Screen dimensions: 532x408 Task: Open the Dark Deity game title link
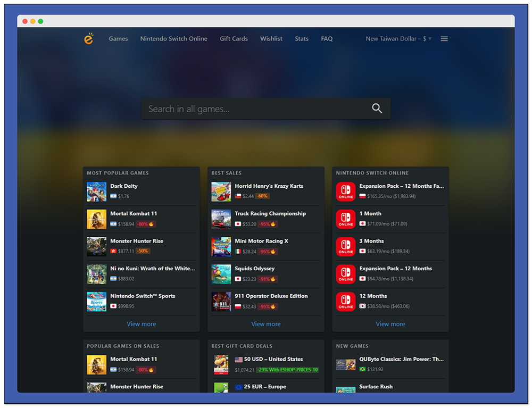coord(124,186)
